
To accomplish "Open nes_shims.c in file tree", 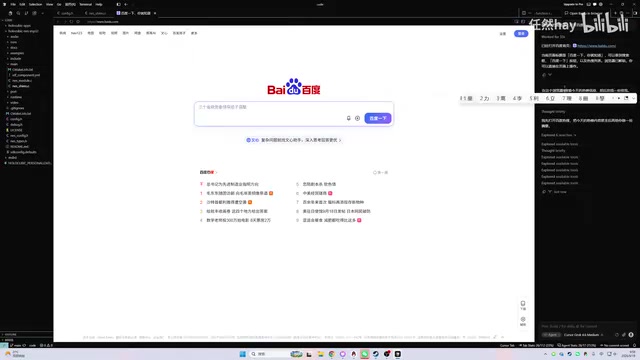I will [x=20, y=86].
